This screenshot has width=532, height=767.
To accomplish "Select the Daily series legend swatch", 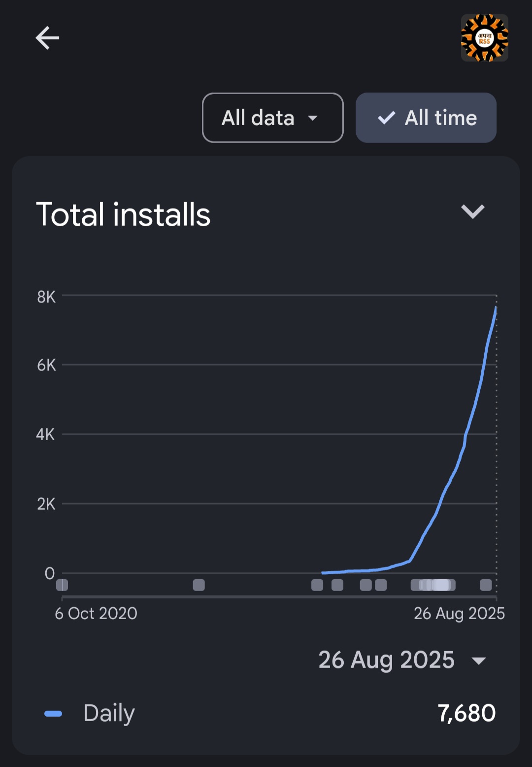I will click(53, 713).
